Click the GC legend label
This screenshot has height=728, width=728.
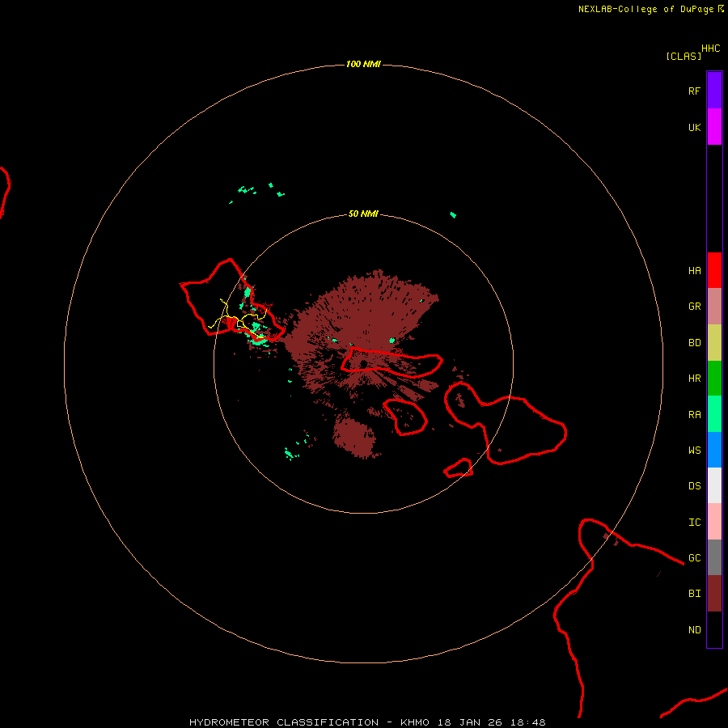point(694,558)
